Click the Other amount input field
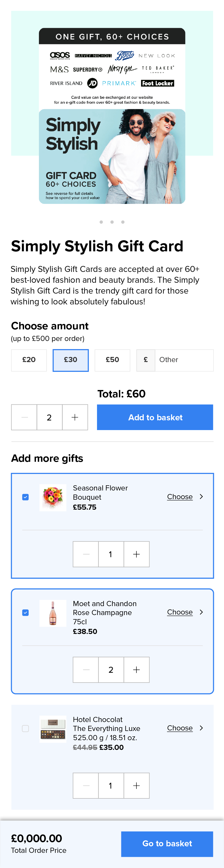 coord(184,360)
